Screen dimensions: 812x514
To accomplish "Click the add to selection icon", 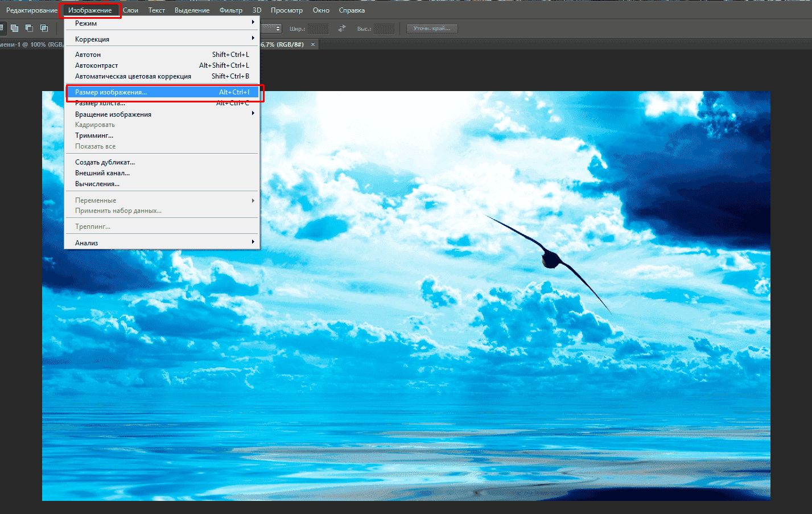I will pos(15,28).
